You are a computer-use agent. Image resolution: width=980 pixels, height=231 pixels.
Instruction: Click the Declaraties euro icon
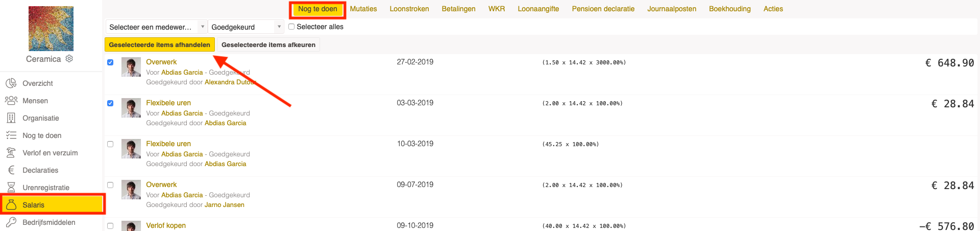11,170
